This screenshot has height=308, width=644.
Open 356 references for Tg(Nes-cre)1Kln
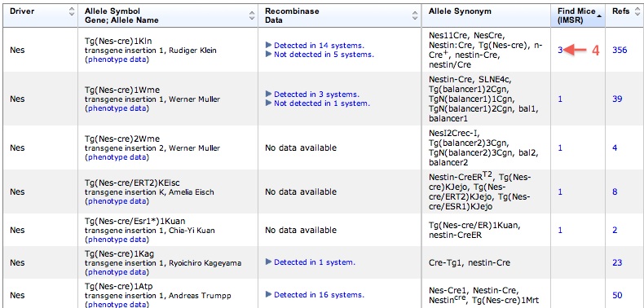(620, 50)
